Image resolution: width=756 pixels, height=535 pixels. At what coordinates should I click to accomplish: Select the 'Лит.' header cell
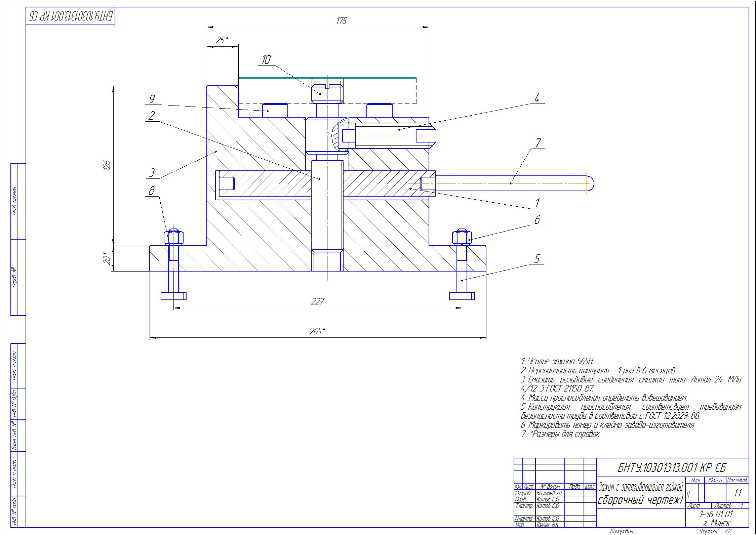pyautogui.click(x=695, y=480)
